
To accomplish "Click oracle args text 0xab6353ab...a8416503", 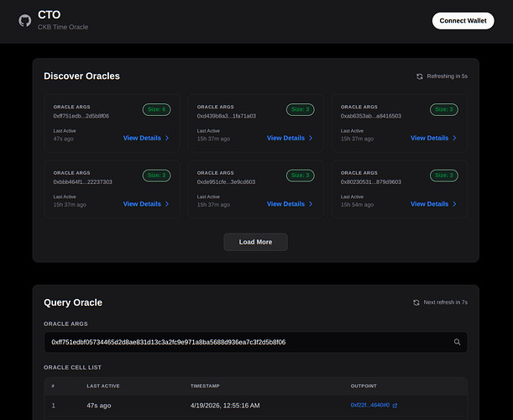I will coord(370,116).
